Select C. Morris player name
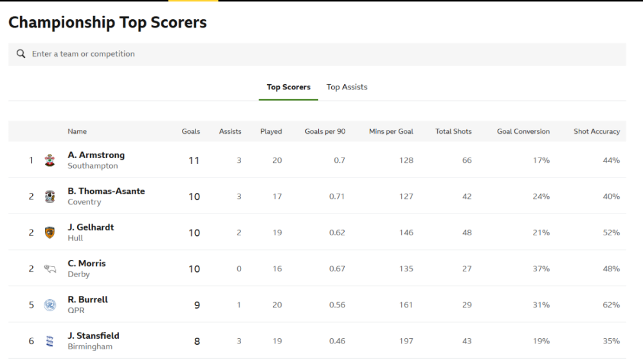Screen dimensions: 643x364 coord(87,263)
